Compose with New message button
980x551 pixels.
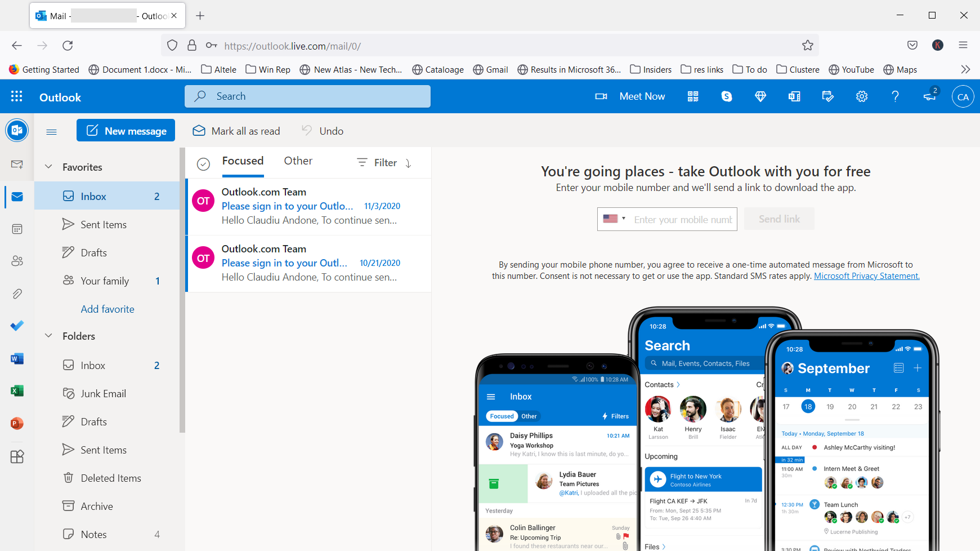pos(126,131)
